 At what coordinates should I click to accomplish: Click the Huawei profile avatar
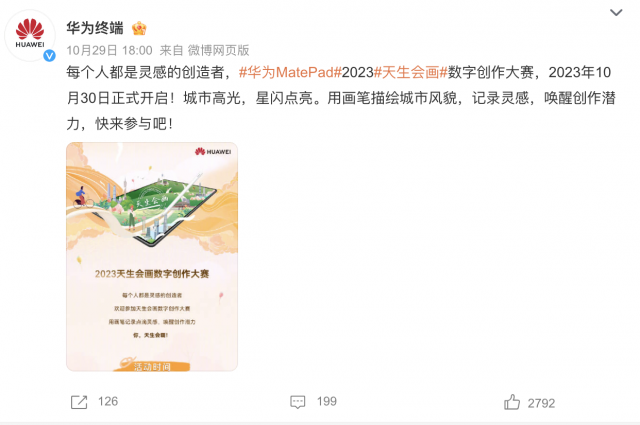click(30, 36)
